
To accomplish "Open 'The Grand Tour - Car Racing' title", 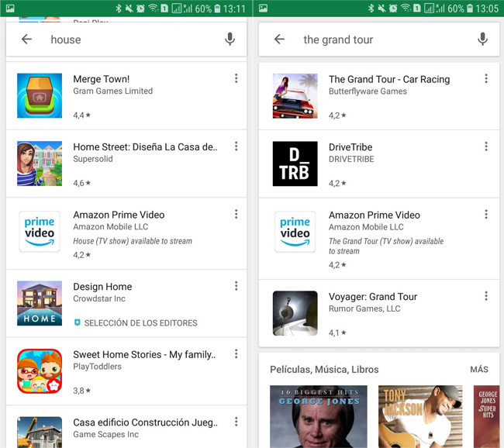I will (389, 79).
